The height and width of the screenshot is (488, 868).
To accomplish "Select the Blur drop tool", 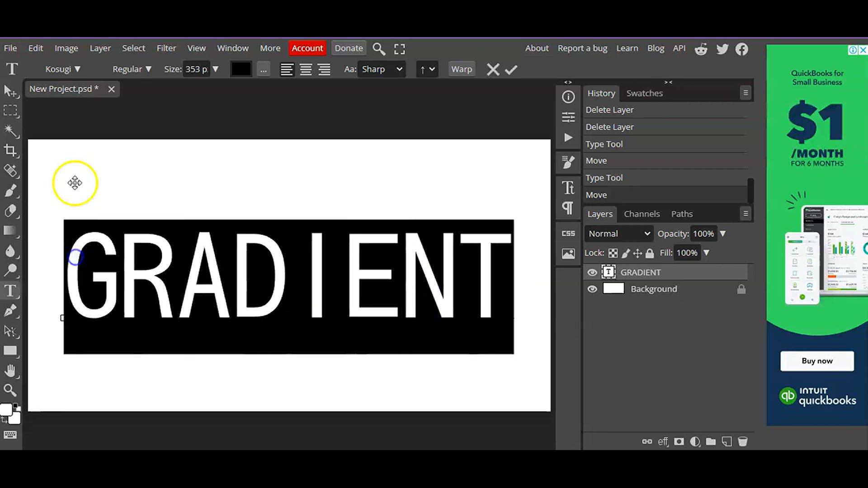I will coord(10,251).
